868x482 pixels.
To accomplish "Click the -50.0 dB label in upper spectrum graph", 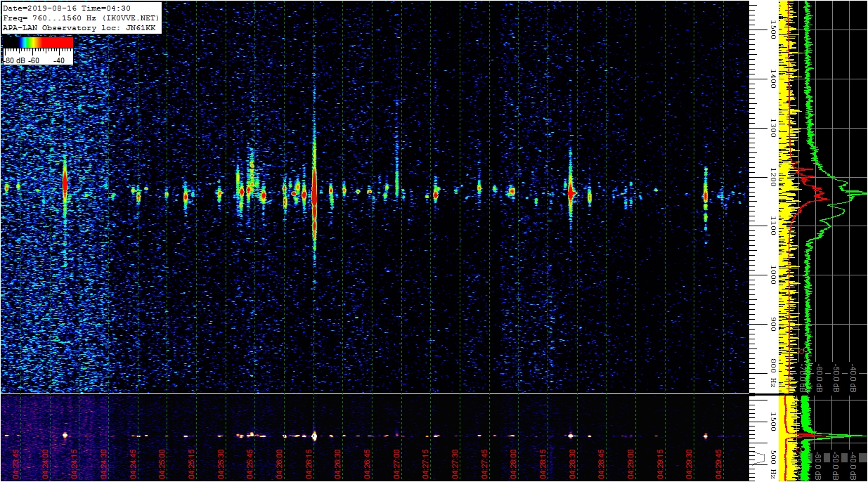I will tap(836, 377).
